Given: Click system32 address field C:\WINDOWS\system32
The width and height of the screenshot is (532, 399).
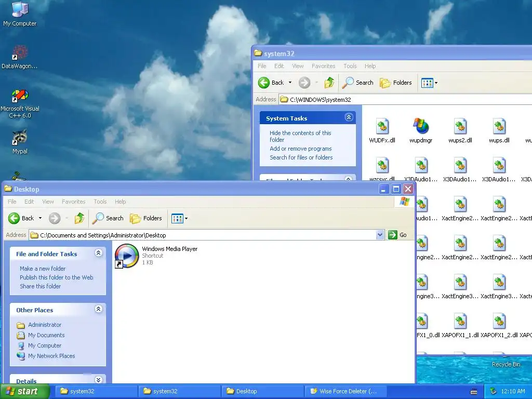Looking at the screenshot, I should point(405,99).
